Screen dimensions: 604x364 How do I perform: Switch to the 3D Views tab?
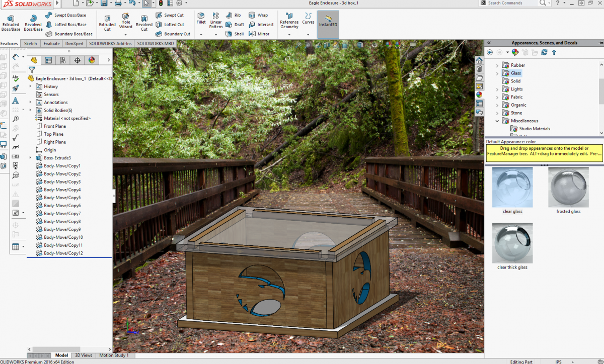[x=84, y=355]
